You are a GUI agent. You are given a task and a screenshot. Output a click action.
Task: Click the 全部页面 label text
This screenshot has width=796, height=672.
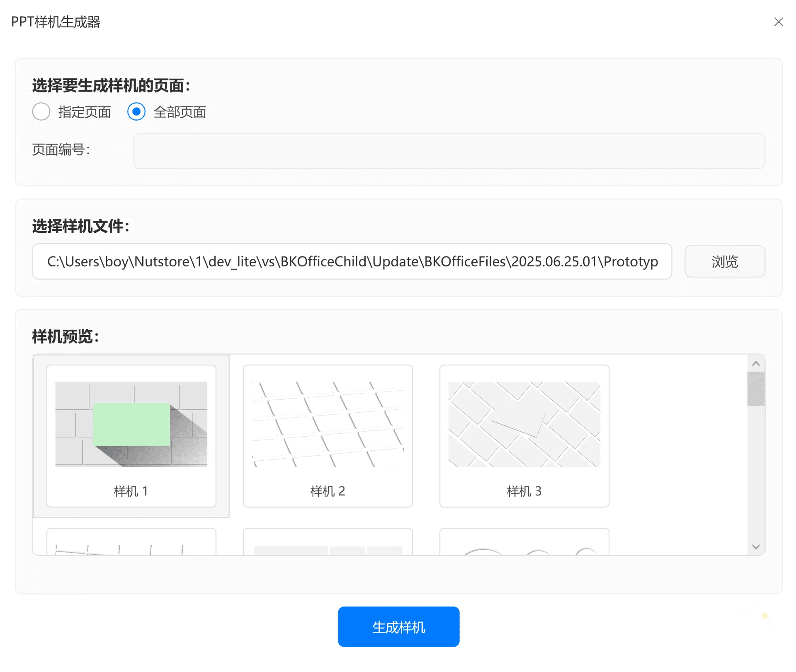180,112
